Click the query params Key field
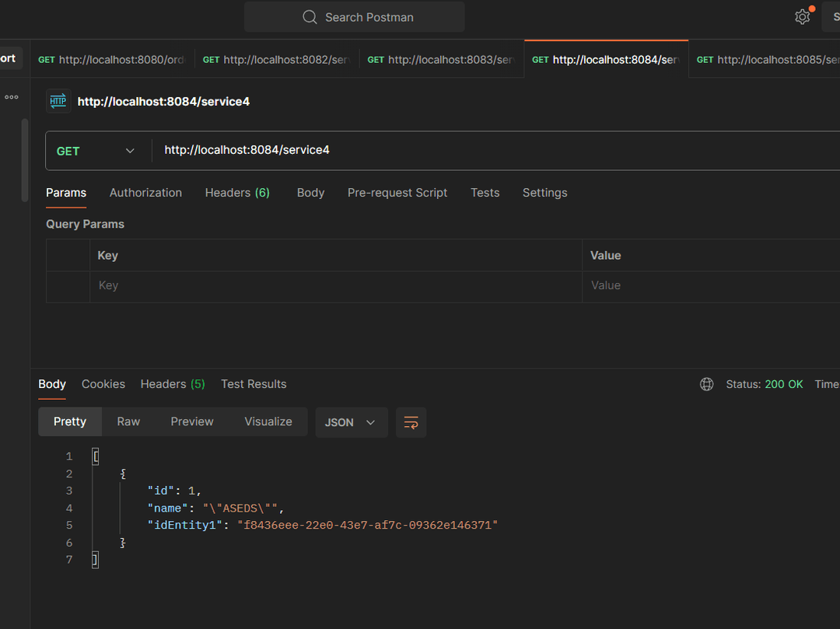The image size is (840, 629). 334,285
